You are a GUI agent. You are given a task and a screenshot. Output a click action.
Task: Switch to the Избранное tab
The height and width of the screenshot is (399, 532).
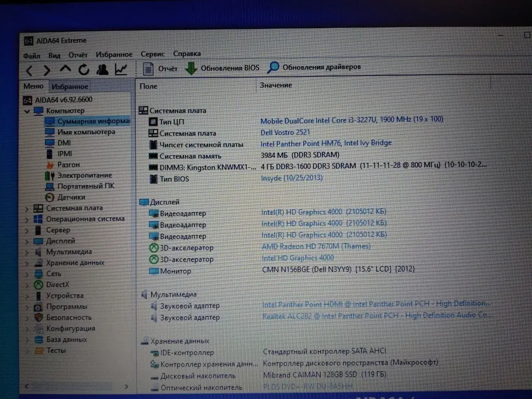70,87
